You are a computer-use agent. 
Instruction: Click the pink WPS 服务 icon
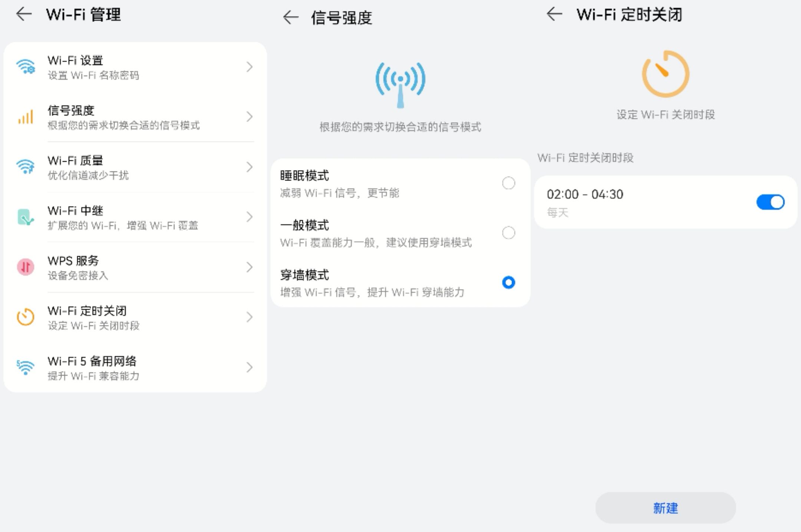point(26,267)
